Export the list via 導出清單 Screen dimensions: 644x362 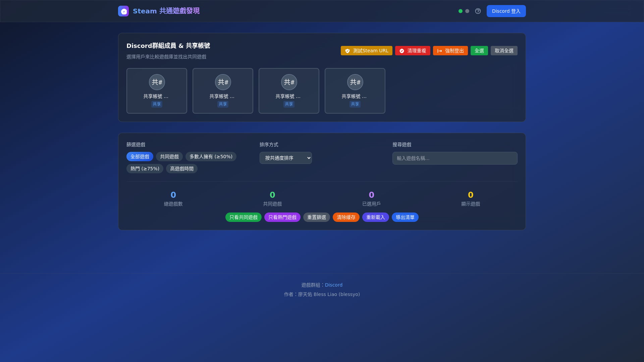click(x=405, y=217)
